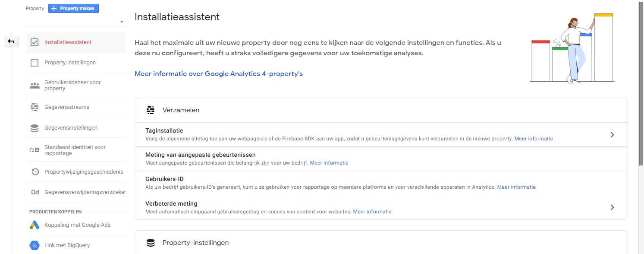Click the BigQuery hexagon icon

tap(35, 245)
